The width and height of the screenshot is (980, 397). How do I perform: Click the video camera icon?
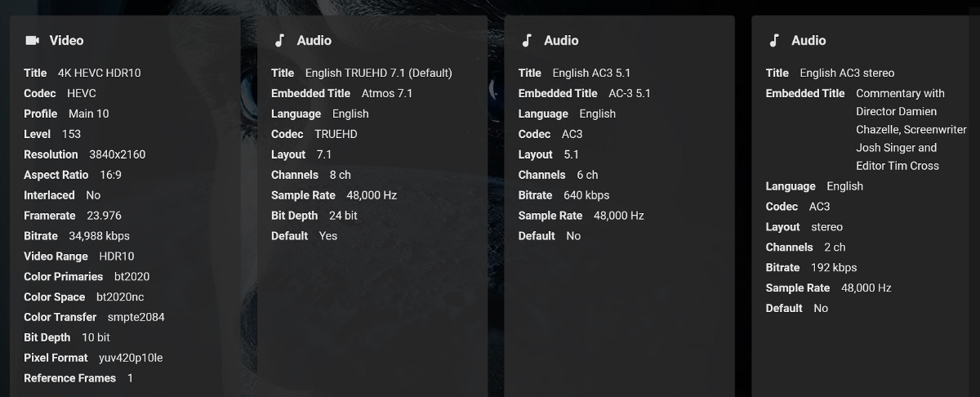[x=33, y=40]
